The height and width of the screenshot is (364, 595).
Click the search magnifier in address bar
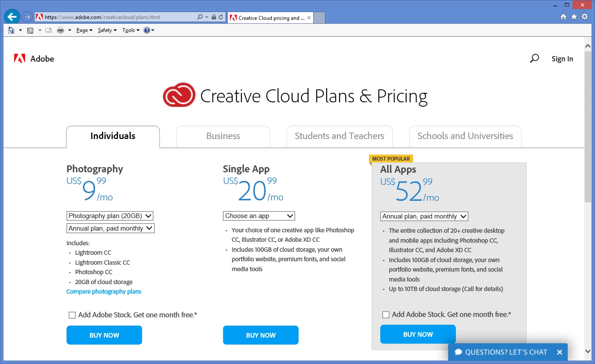pos(200,17)
